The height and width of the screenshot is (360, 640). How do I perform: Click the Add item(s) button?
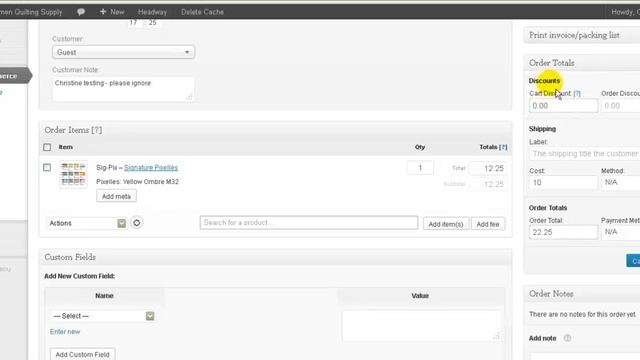click(x=446, y=224)
